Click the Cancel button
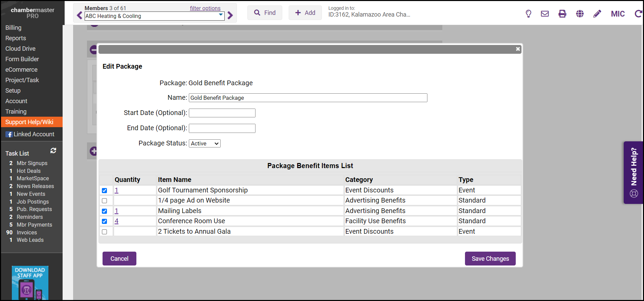This screenshot has height=301, width=644. [x=119, y=259]
